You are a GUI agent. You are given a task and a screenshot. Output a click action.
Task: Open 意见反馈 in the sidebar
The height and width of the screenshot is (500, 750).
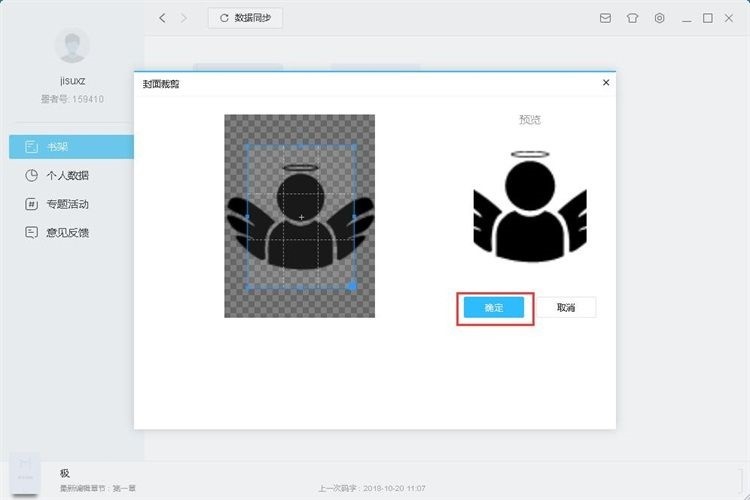point(71,233)
